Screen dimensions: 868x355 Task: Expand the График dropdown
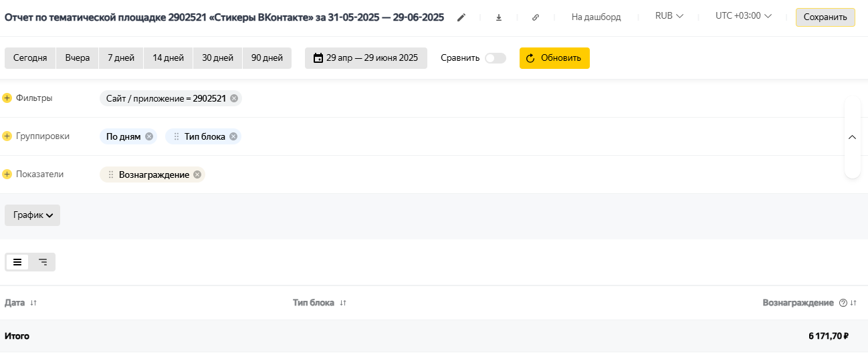(x=33, y=215)
